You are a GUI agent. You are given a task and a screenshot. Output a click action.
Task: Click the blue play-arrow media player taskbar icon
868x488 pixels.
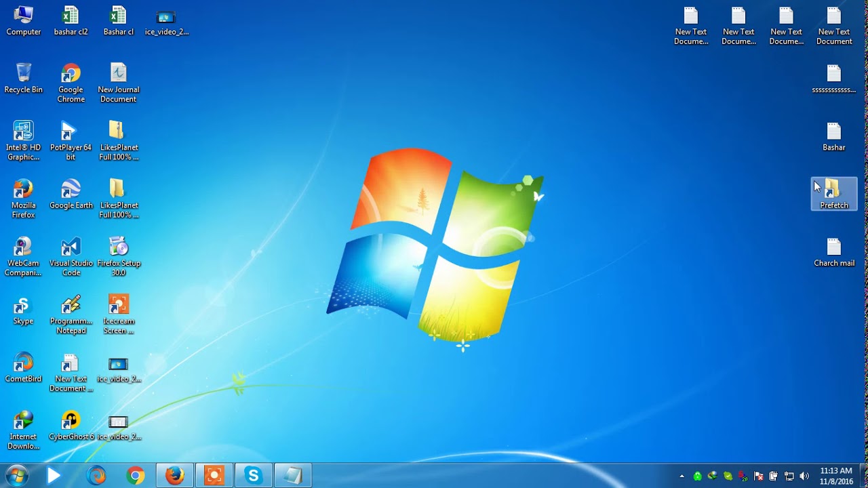tap(54, 476)
